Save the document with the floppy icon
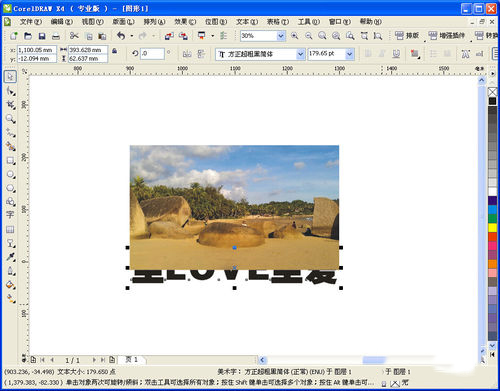This screenshot has height=391, width=500. (x=42, y=36)
